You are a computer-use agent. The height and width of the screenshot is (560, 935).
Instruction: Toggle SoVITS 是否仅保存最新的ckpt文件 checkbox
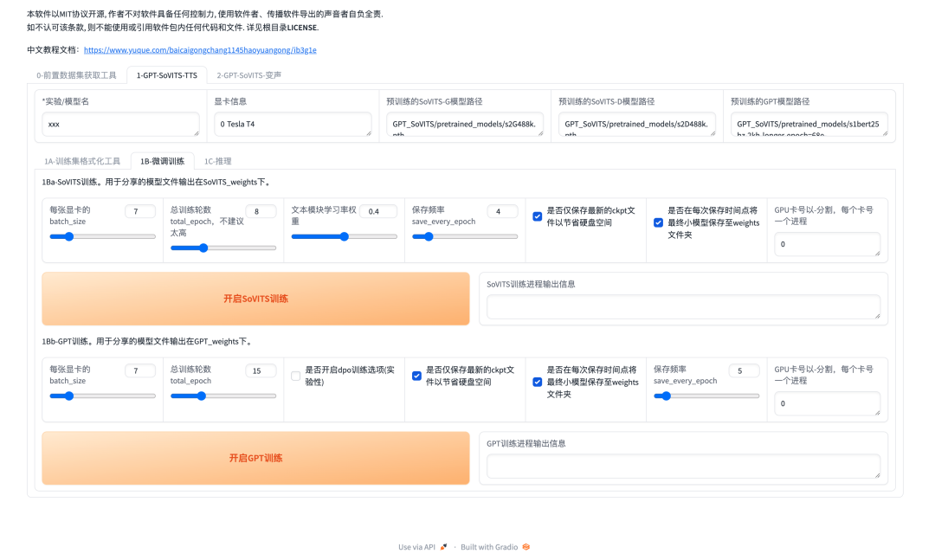538,216
